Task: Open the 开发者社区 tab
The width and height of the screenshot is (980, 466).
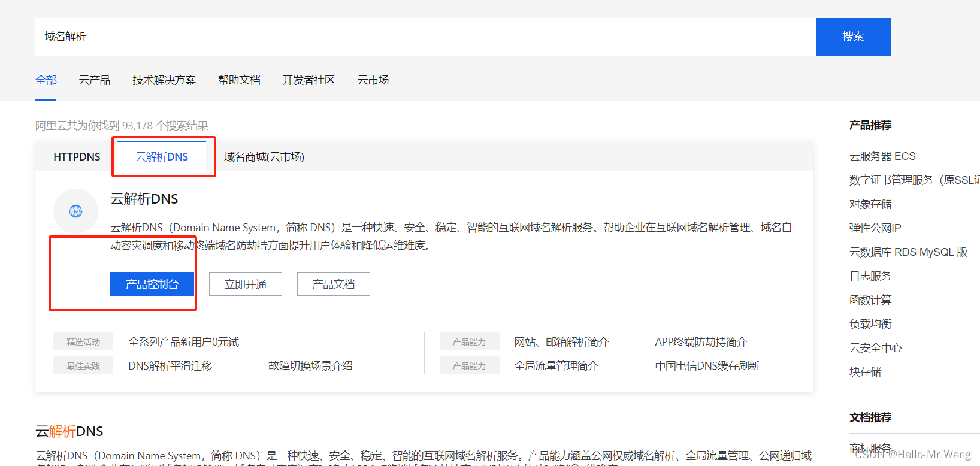Action: click(x=308, y=80)
